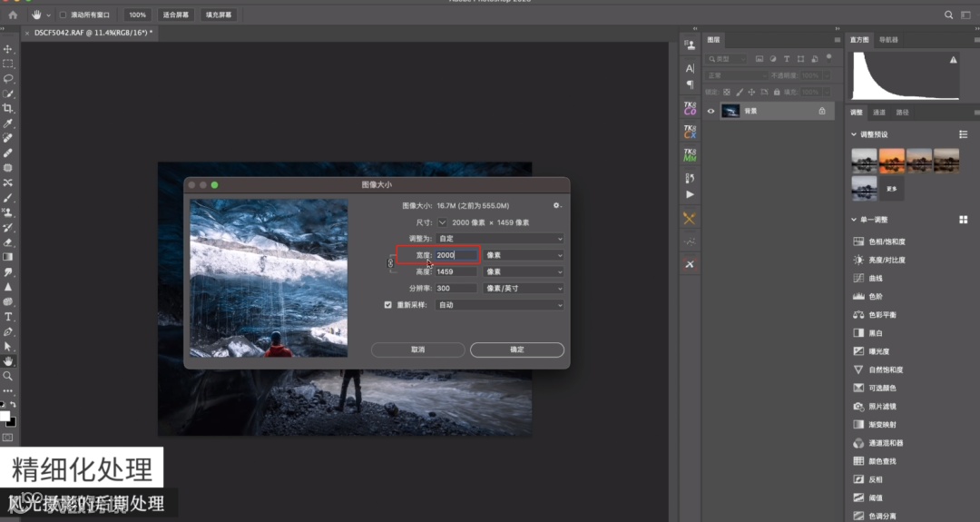Select the Hand tool in left toolbar
Viewport: 980px width, 522px height.
pyautogui.click(x=7, y=361)
